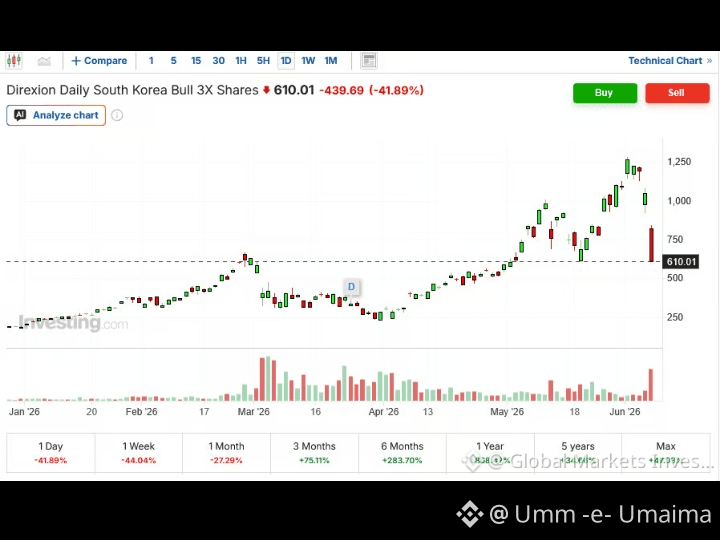Select the 1 Week performance range
Viewport: 720px width, 540px height.
tap(138, 453)
